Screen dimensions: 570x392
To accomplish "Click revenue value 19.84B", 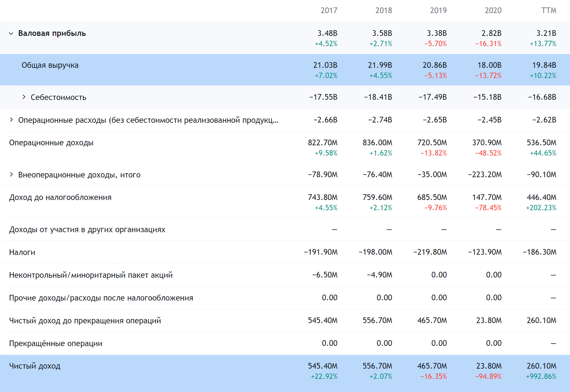I will pyautogui.click(x=544, y=65).
